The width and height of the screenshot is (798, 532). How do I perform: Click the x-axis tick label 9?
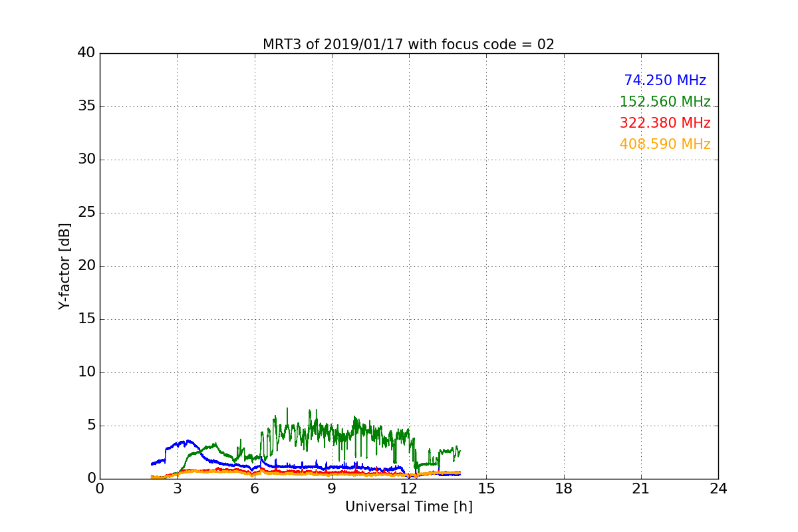(332, 489)
